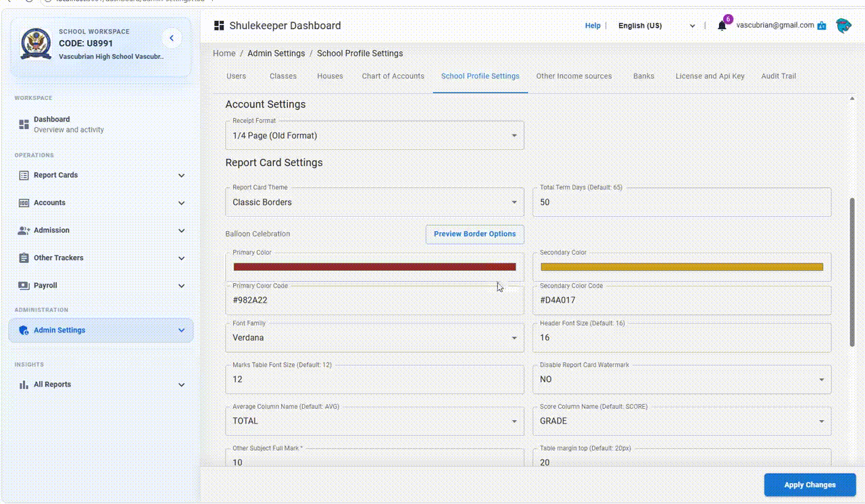
Task: Select the School Profile Settings tab
Action: 480,76
